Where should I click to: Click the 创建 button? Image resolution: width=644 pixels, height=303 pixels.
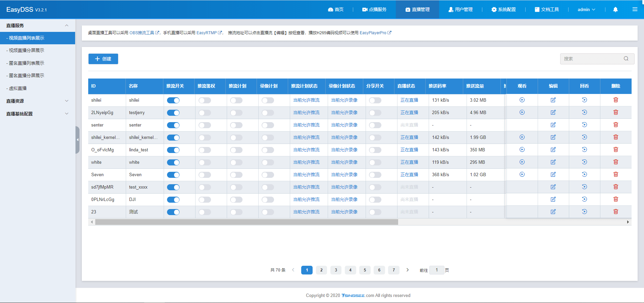coord(103,59)
